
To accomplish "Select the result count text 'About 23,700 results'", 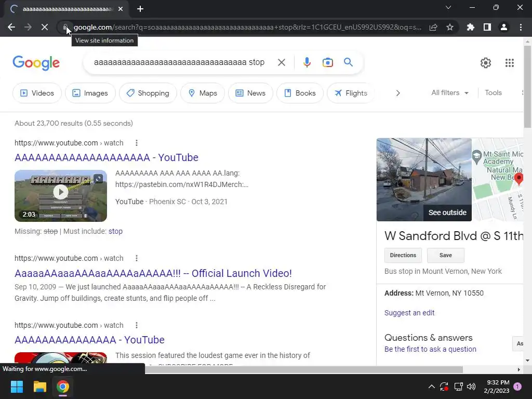I will tap(48, 123).
